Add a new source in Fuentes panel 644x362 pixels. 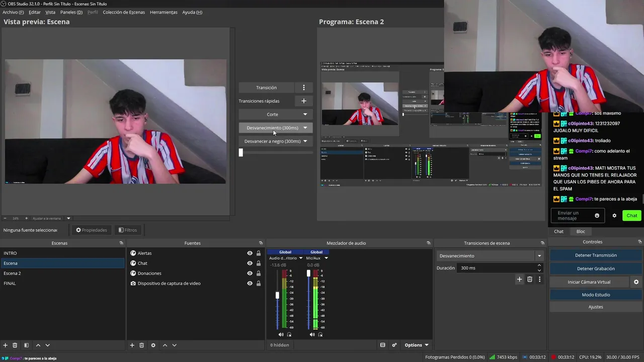tap(132, 345)
